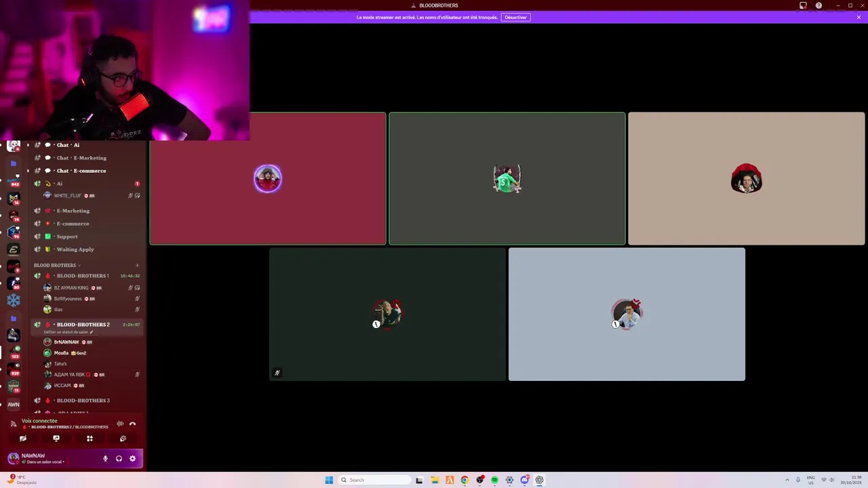Open File Explorer from taskbar
This screenshot has width=868, height=488.
pyautogui.click(x=434, y=480)
